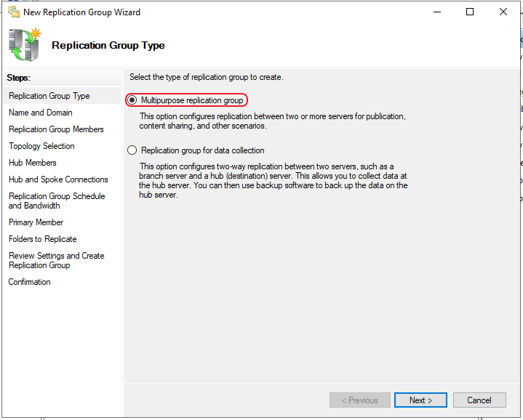The image size is (523, 420).
Task: Go to Name and Domain step
Action: pos(40,113)
